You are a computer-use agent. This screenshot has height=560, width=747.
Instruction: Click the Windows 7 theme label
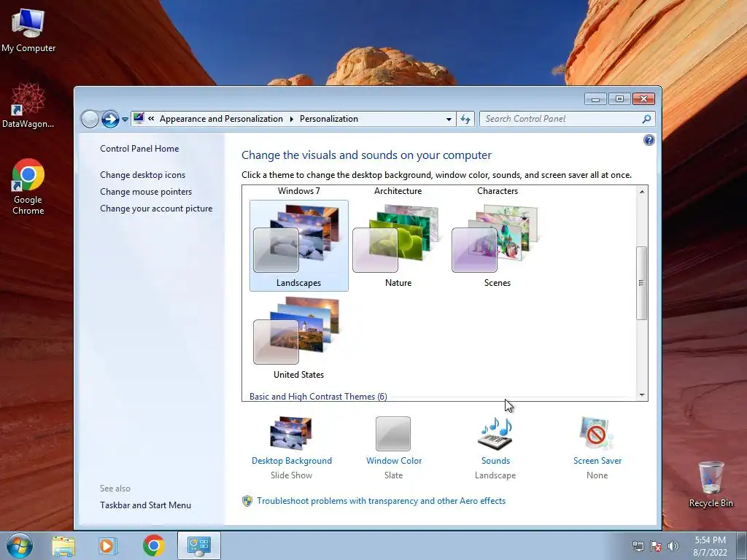(x=298, y=191)
